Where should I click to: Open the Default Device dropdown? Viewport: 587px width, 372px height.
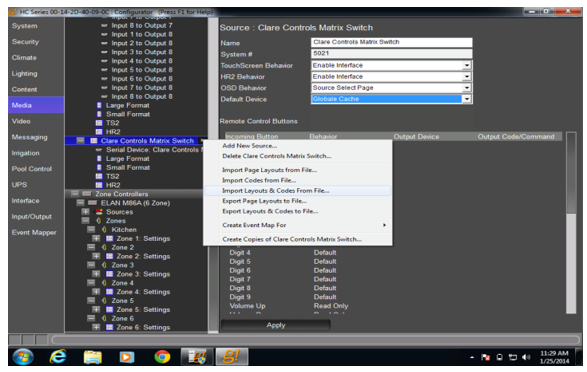click(x=466, y=99)
